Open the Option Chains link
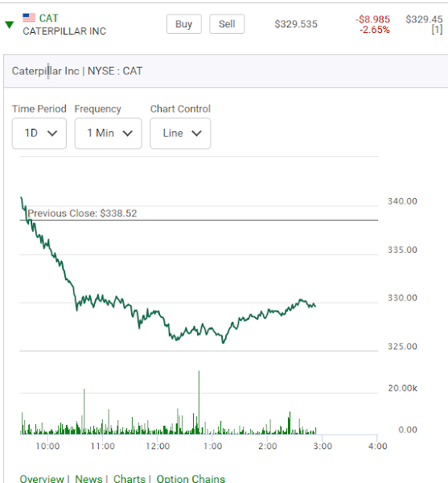The image size is (448, 483). point(191,478)
